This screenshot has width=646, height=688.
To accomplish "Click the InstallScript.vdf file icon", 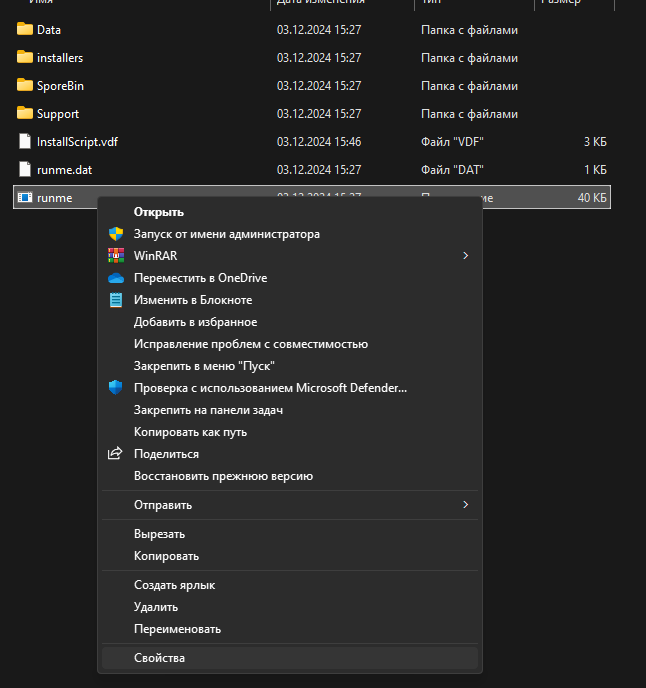I will (25, 141).
